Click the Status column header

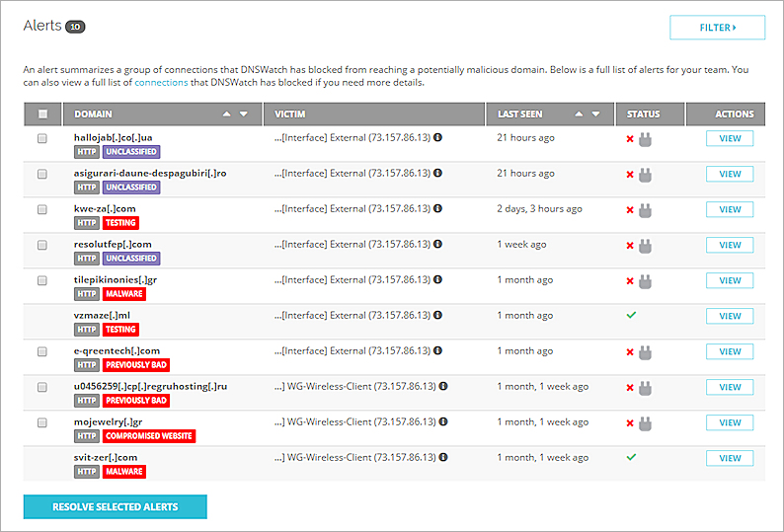(x=643, y=114)
